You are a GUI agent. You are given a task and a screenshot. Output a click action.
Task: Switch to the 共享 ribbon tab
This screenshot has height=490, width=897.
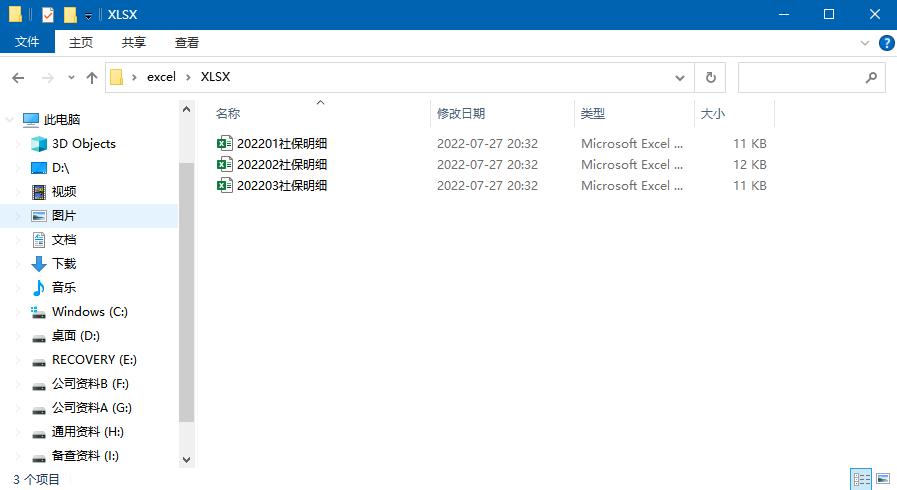click(x=133, y=42)
